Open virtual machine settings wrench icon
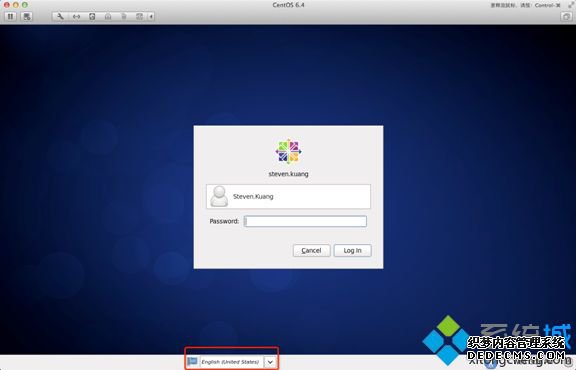576x370 pixels. coord(60,17)
